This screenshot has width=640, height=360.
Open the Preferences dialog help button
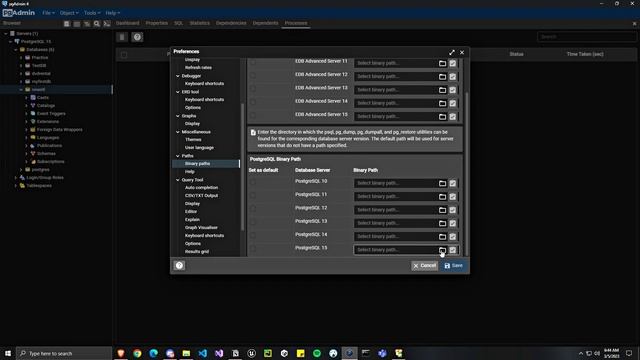coord(179,265)
